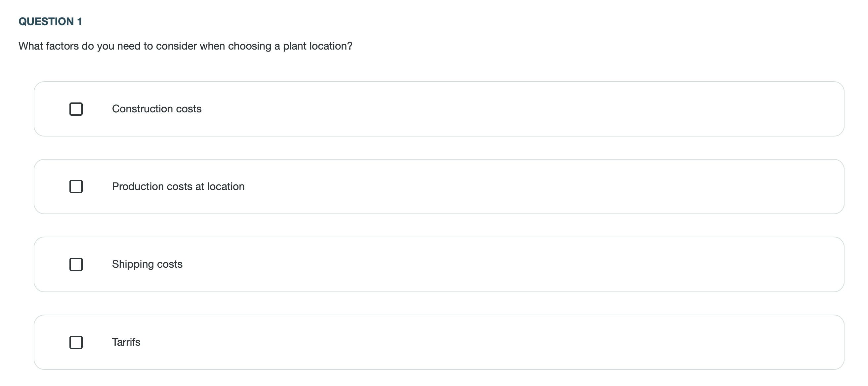Click the Shipping costs label text
868x386 pixels.
point(147,264)
